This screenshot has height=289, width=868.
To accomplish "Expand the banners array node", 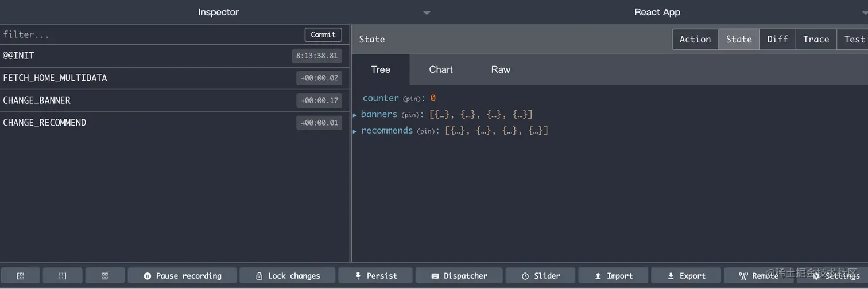I will point(355,115).
